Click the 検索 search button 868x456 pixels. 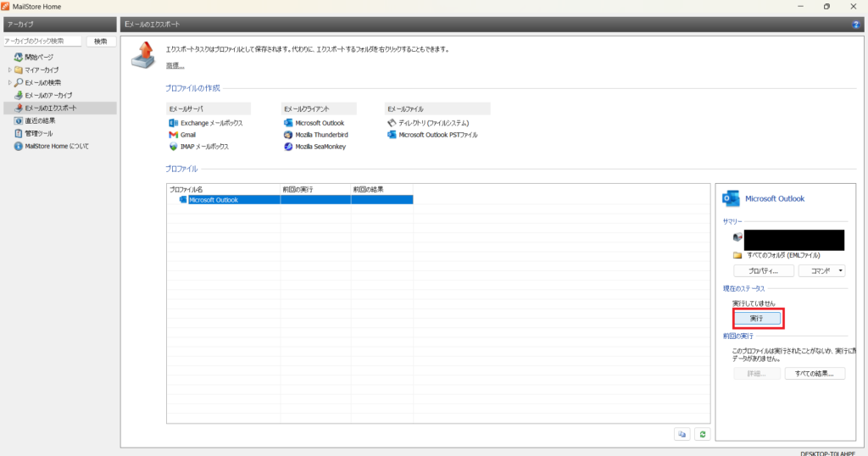pos(101,42)
